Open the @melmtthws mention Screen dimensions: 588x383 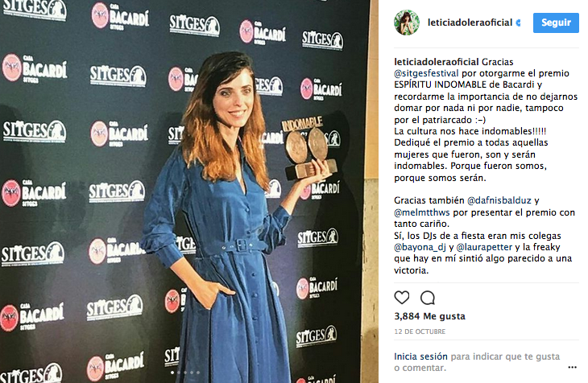pos(422,212)
